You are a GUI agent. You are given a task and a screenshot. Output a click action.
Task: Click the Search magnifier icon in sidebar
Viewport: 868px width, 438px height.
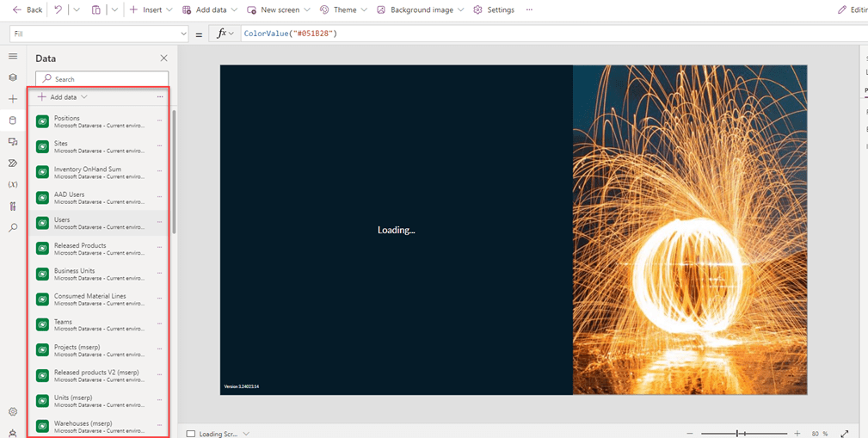tap(13, 228)
